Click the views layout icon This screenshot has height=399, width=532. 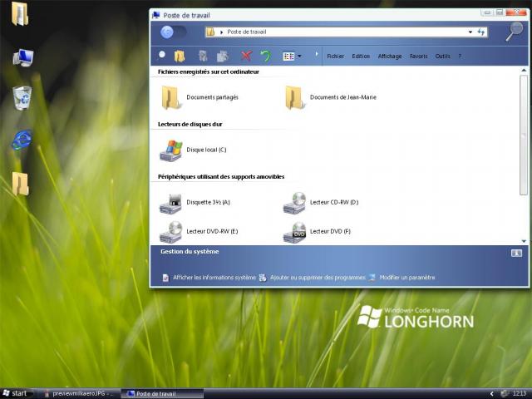(x=288, y=56)
